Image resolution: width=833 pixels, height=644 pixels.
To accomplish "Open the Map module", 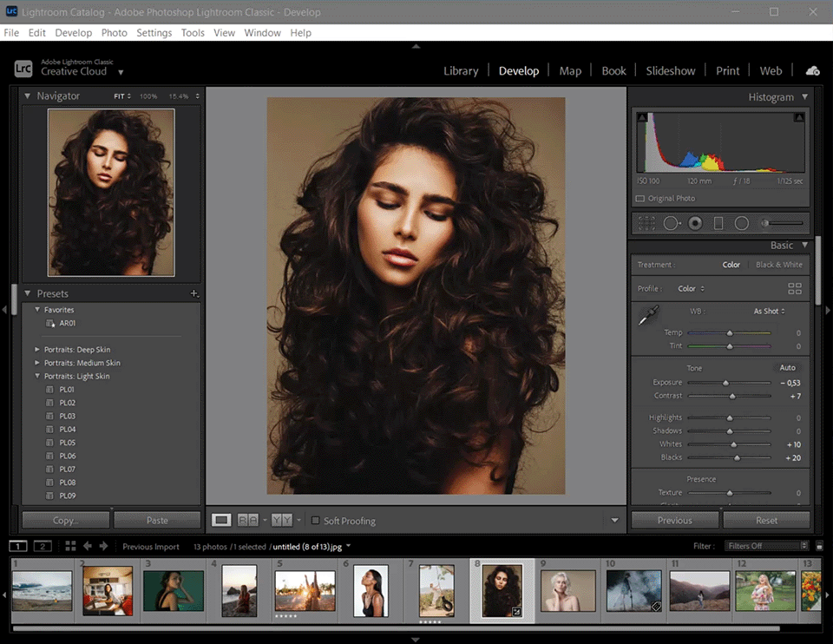I will [570, 70].
